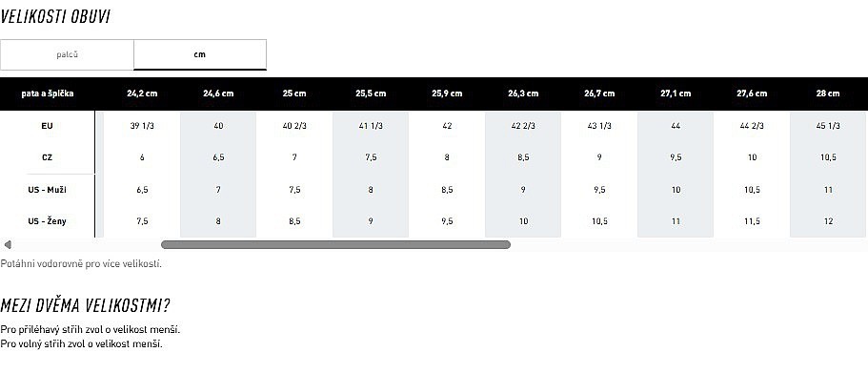Select CZ size 9,5 cell
The height and width of the screenshot is (373, 868).
[x=676, y=157]
